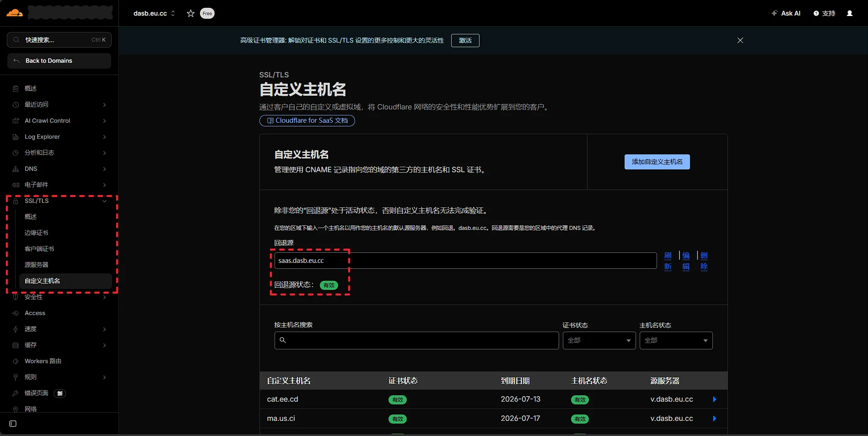
Task: Click the 分析和日志 icon
Action: (x=16, y=153)
